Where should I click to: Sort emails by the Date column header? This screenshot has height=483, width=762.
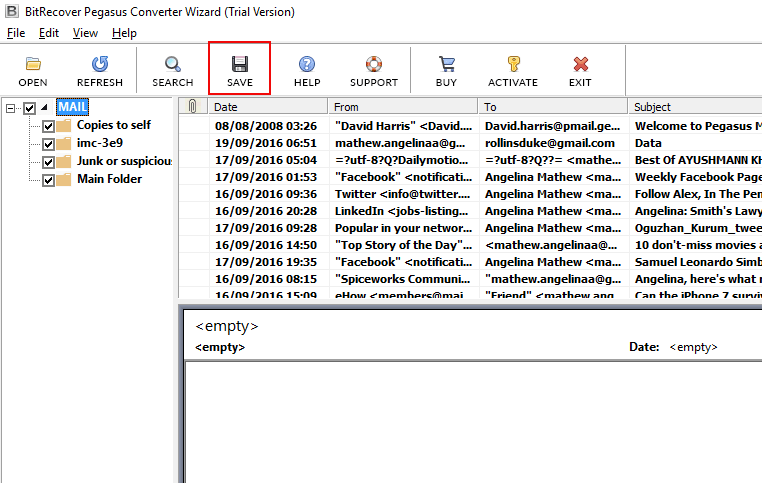[268, 106]
